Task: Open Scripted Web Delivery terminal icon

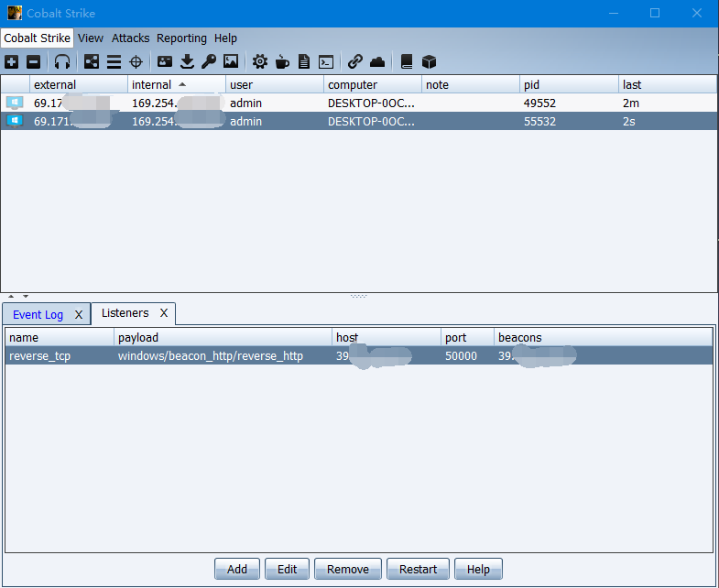Action: point(326,61)
